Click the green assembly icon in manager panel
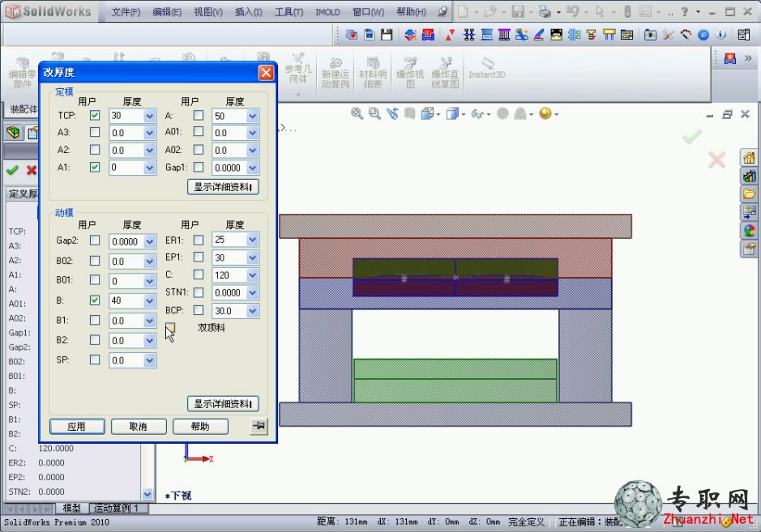 (x=14, y=132)
